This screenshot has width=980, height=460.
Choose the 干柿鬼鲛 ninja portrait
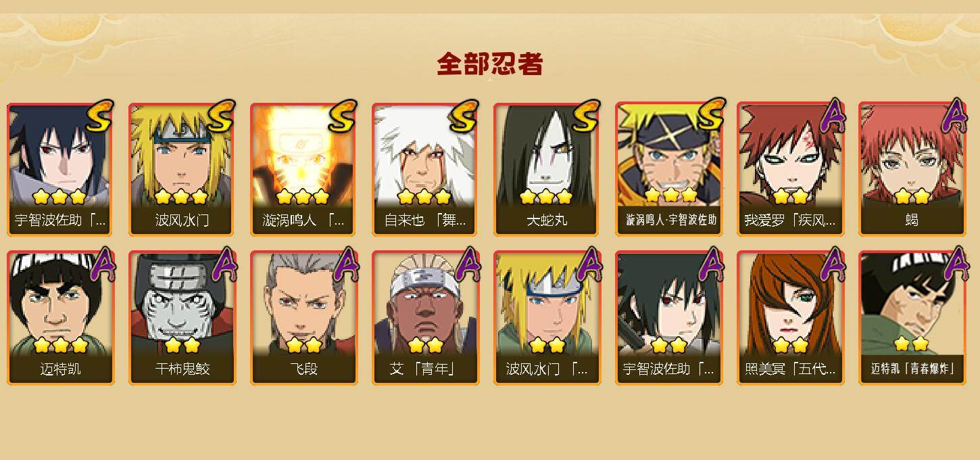pos(182,318)
